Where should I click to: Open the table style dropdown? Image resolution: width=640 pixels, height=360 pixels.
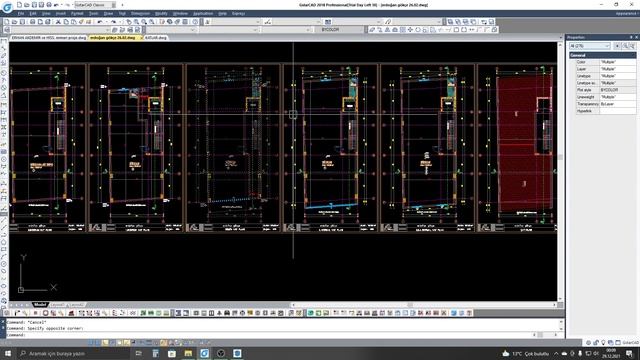click(357, 22)
